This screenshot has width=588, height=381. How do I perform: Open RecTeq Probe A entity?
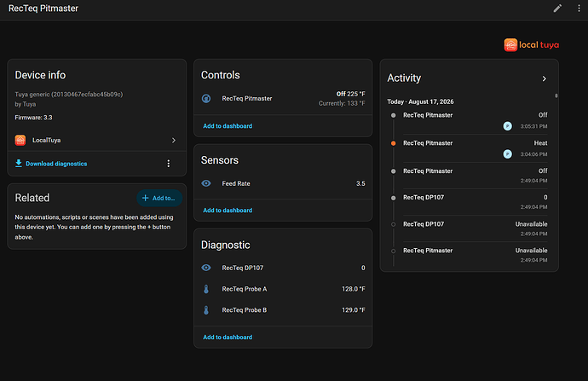[x=283, y=289]
